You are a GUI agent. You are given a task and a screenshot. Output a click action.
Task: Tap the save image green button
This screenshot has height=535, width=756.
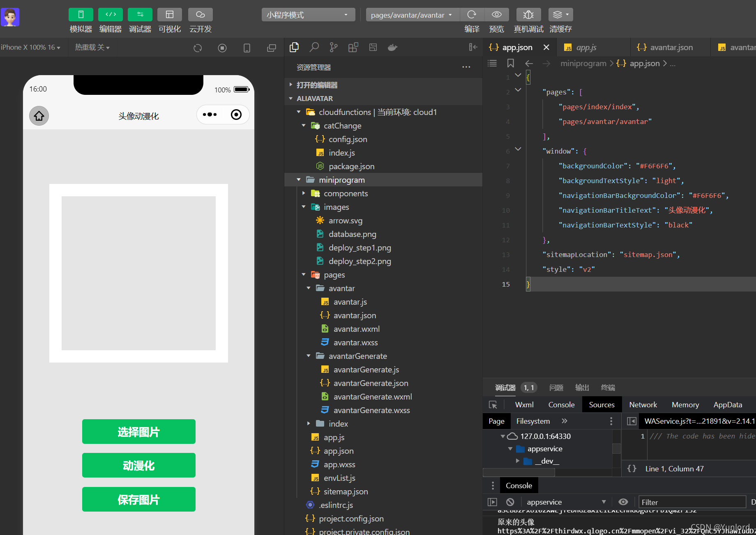click(139, 499)
